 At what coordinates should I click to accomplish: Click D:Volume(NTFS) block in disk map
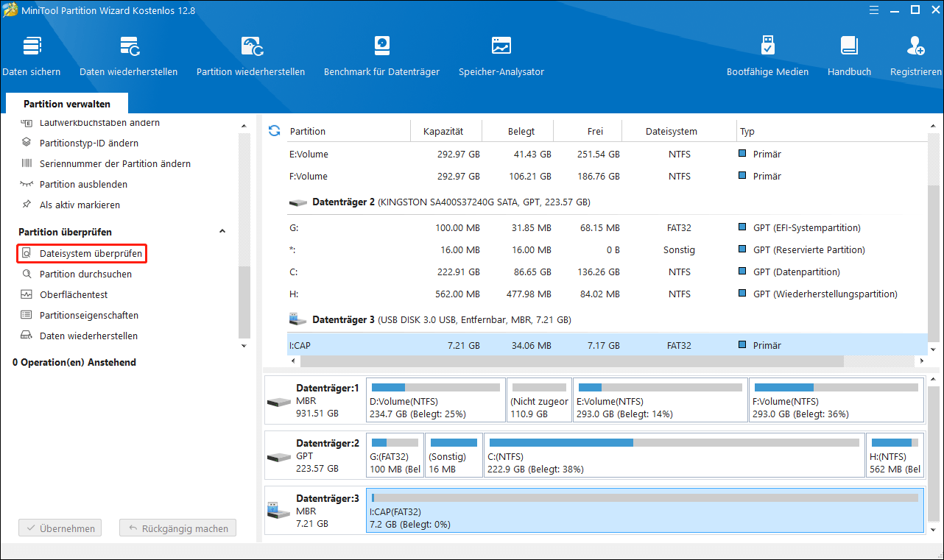click(x=436, y=400)
